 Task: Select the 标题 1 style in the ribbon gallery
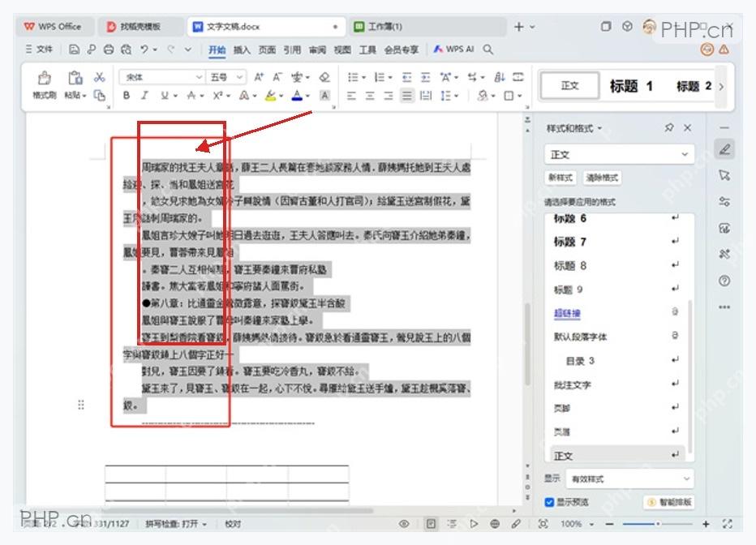tap(631, 86)
